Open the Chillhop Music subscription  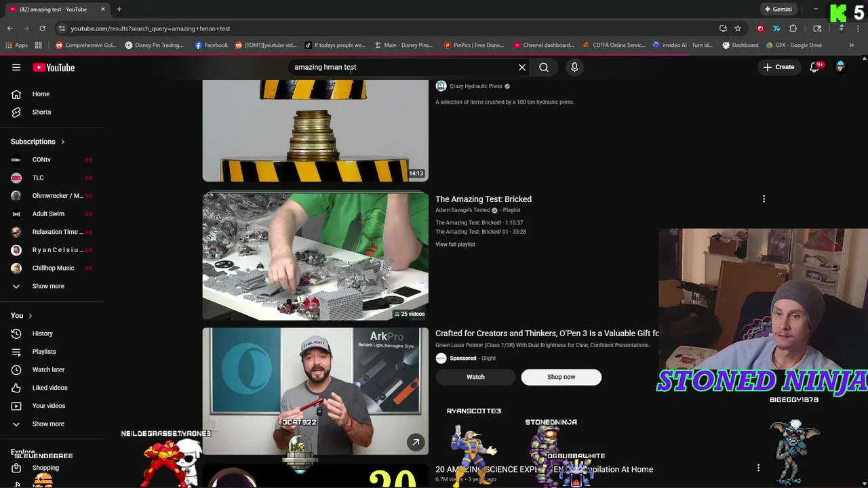53,268
